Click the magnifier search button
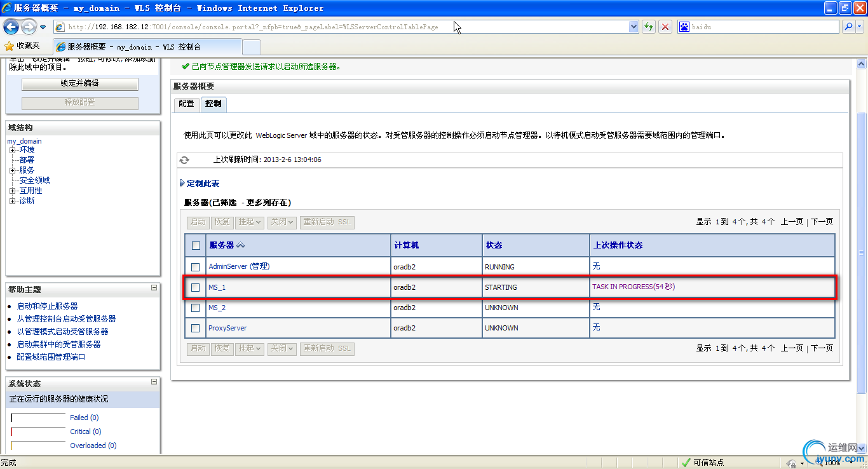 (x=848, y=27)
